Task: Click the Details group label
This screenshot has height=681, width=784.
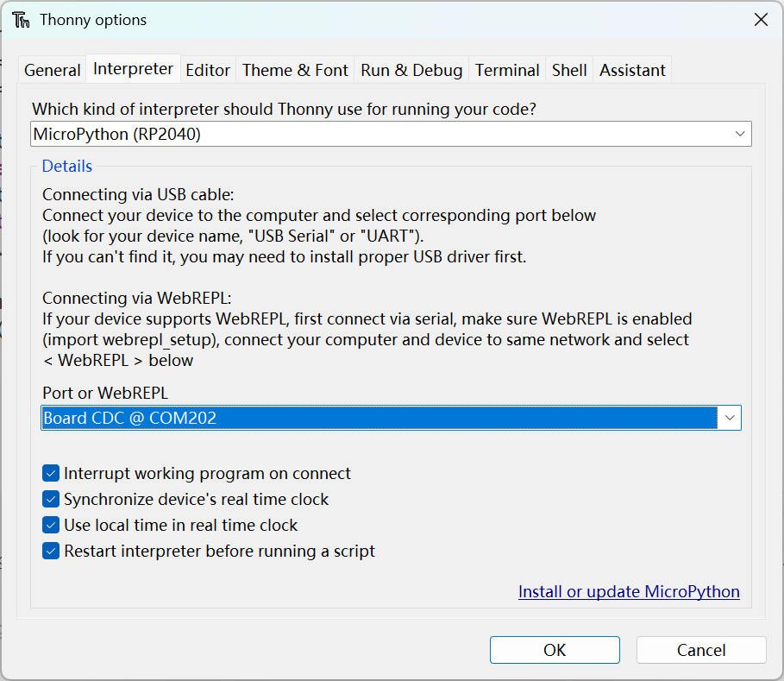Action: [x=67, y=166]
